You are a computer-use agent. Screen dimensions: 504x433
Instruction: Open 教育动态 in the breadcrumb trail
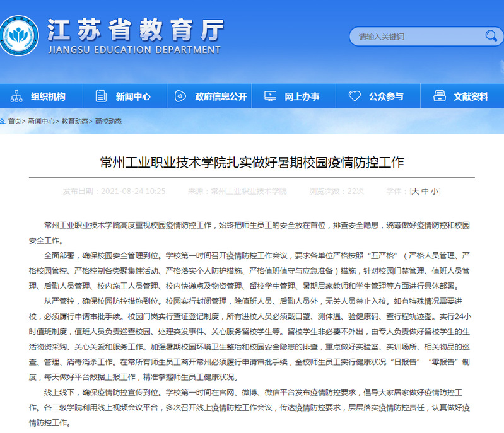(x=75, y=121)
